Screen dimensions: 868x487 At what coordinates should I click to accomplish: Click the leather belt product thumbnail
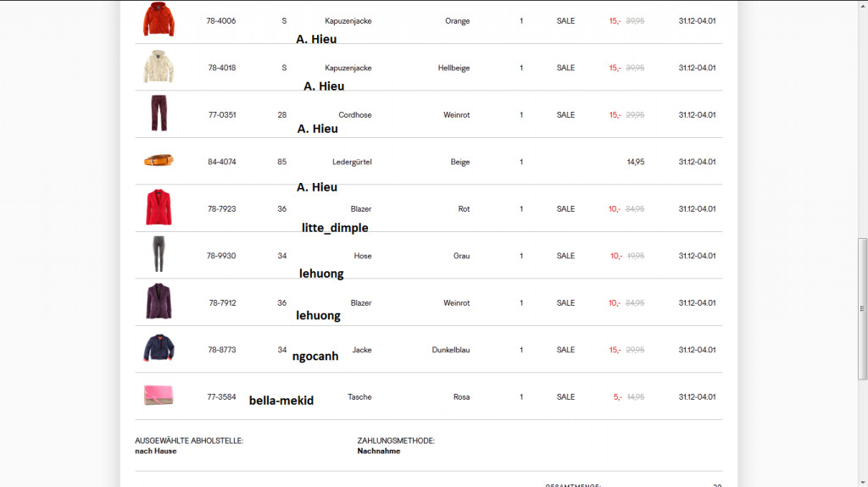click(159, 160)
